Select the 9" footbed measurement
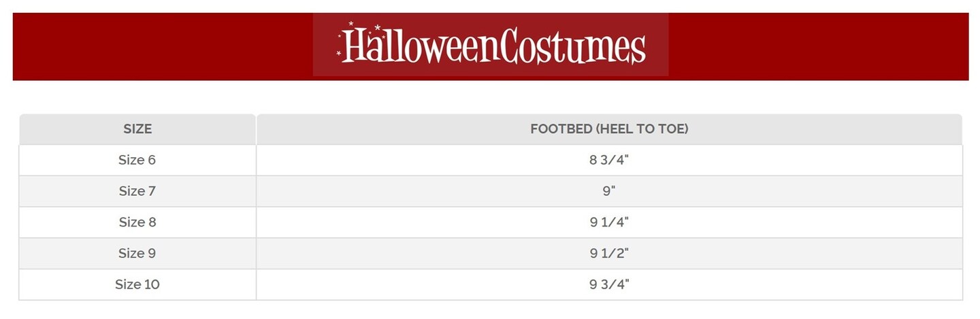The image size is (980, 319). click(609, 191)
